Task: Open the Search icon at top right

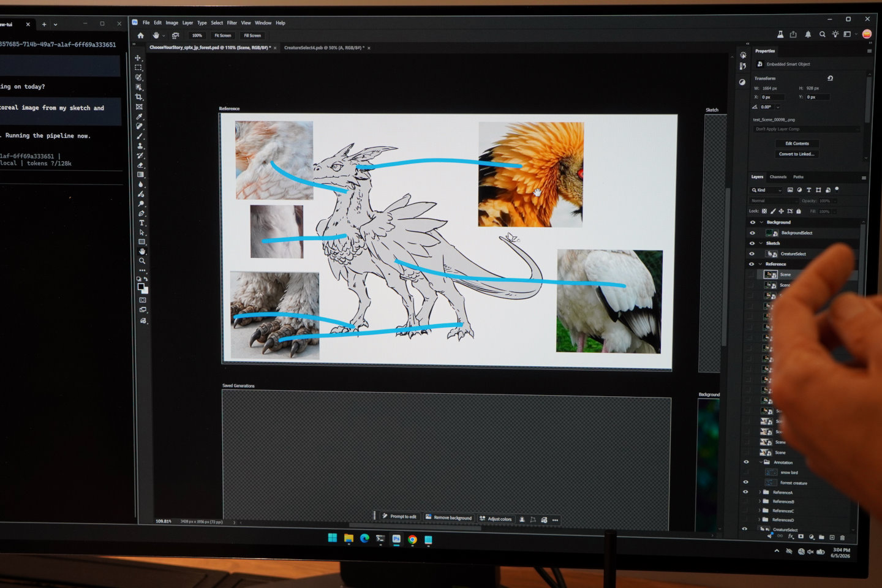Action: [822, 34]
